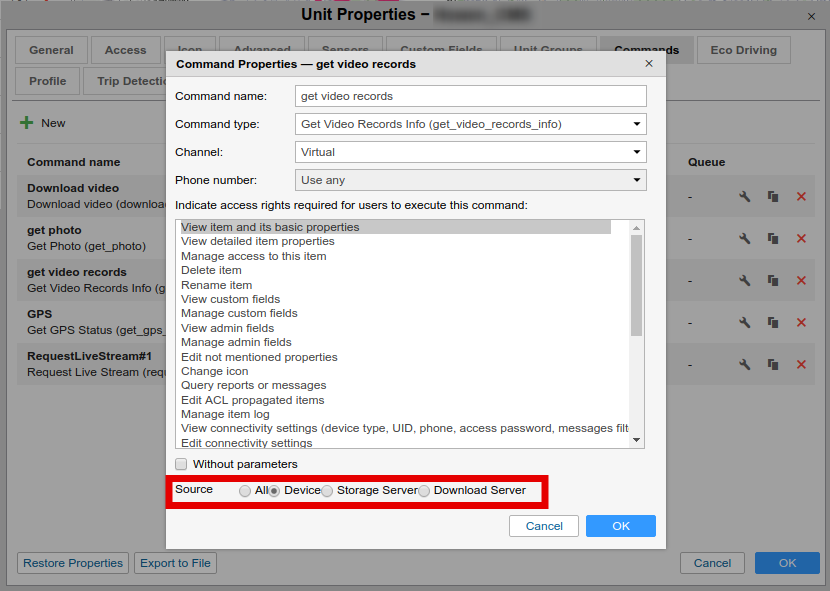Choose Download Server as source
The width and height of the screenshot is (830, 591).
click(424, 491)
